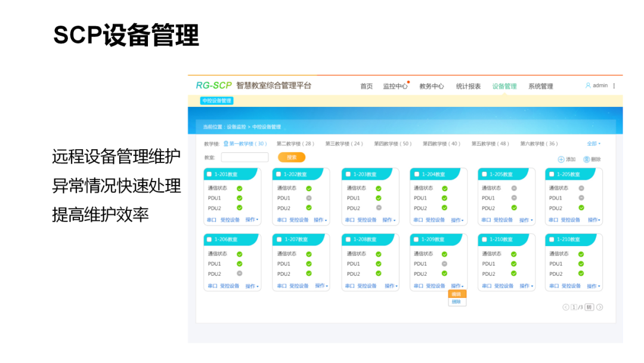Click 1-206教室 PDU1 green status icon

(240, 264)
